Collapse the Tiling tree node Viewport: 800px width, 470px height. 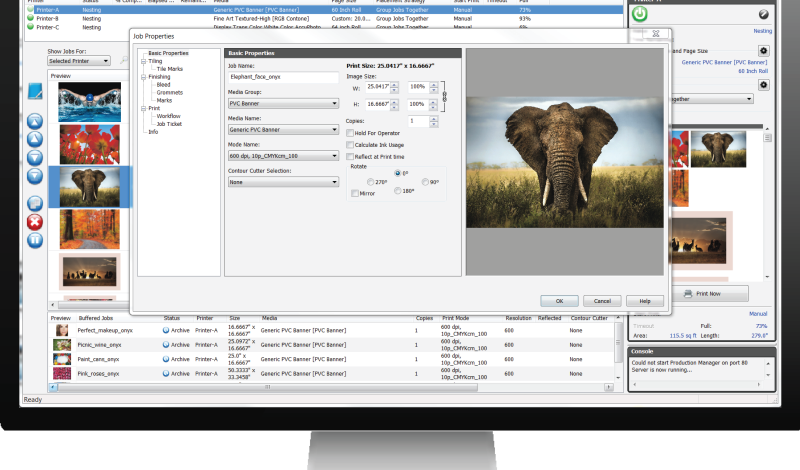coord(144,61)
